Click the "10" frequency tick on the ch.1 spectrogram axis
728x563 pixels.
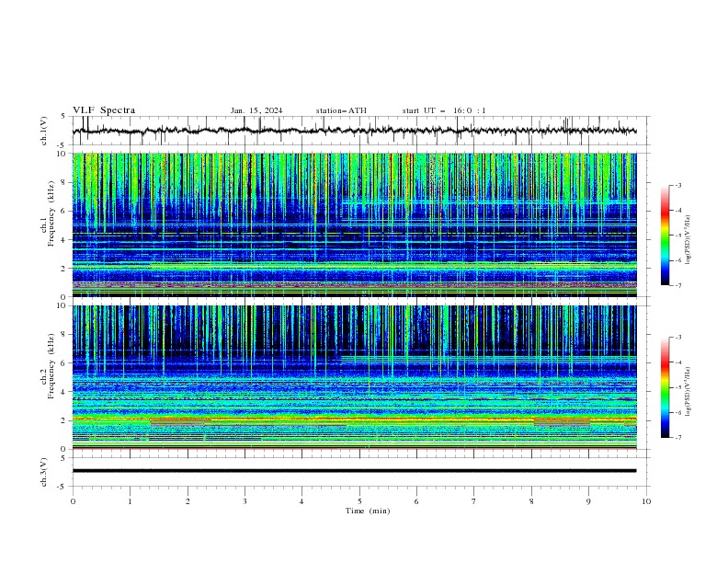coord(63,154)
